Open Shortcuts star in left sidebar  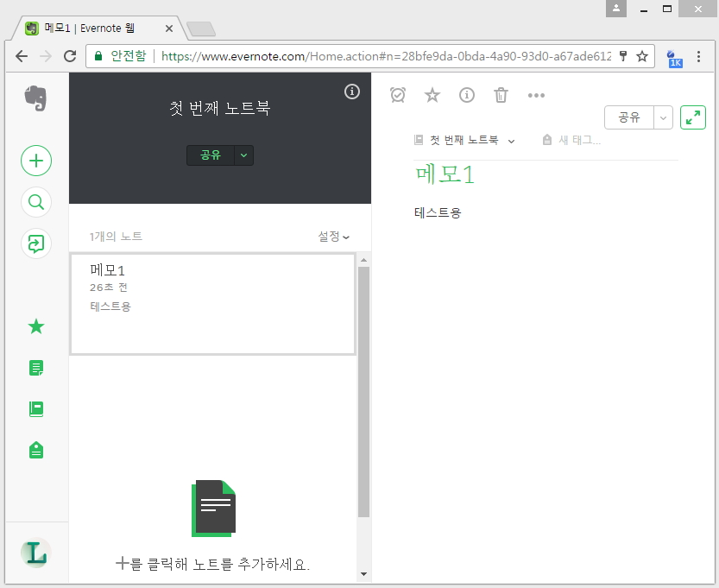(x=36, y=326)
